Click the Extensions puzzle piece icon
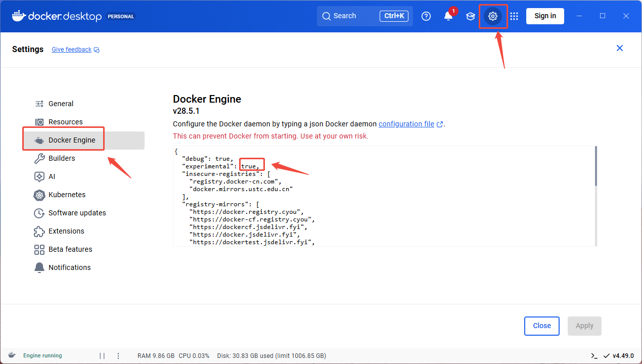The width and height of the screenshot is (642, 364). 39,231
